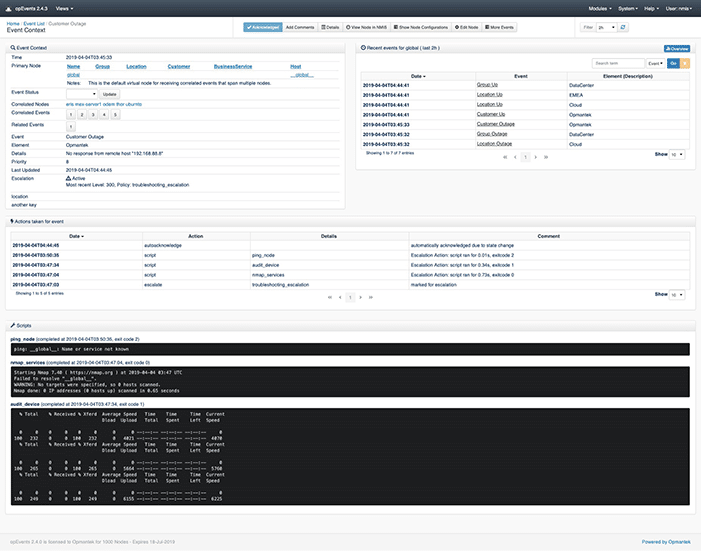Image resolution: width=701 pixels, height=551 pixels.
Task: Sort primary node by Location
Action: (136, 67)
